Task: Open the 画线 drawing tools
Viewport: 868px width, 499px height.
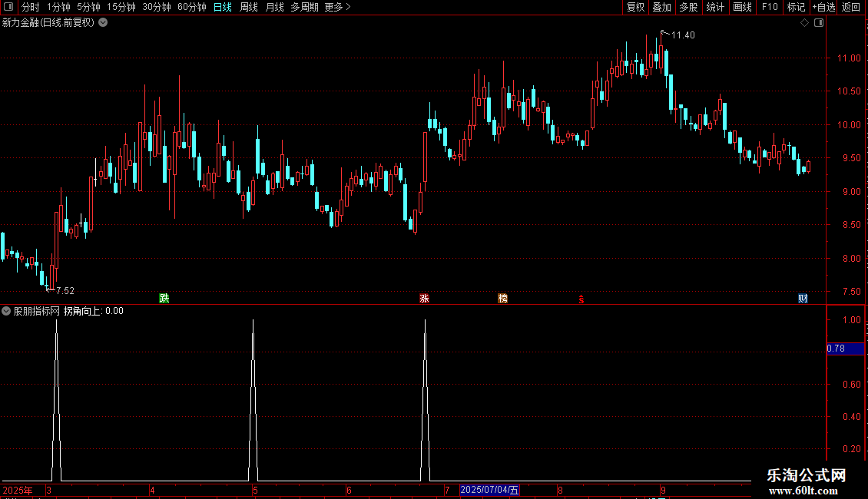Action: click(742, 7)
